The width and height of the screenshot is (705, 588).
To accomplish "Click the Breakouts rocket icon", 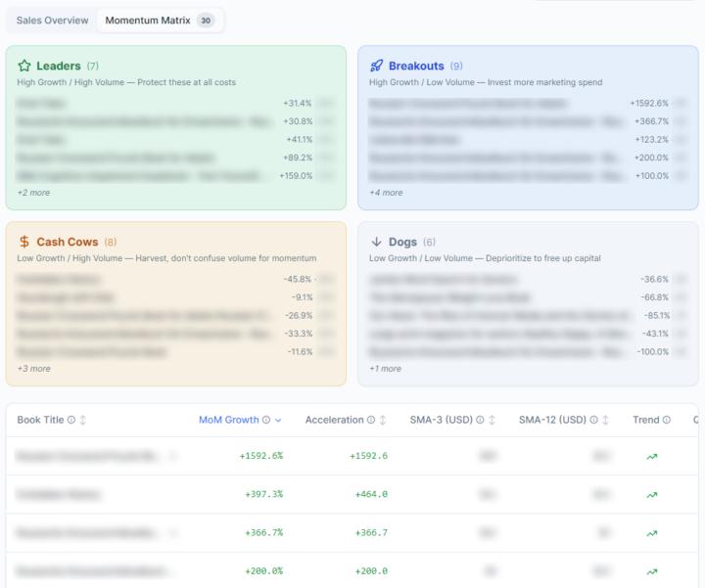I will coord(376,66).
